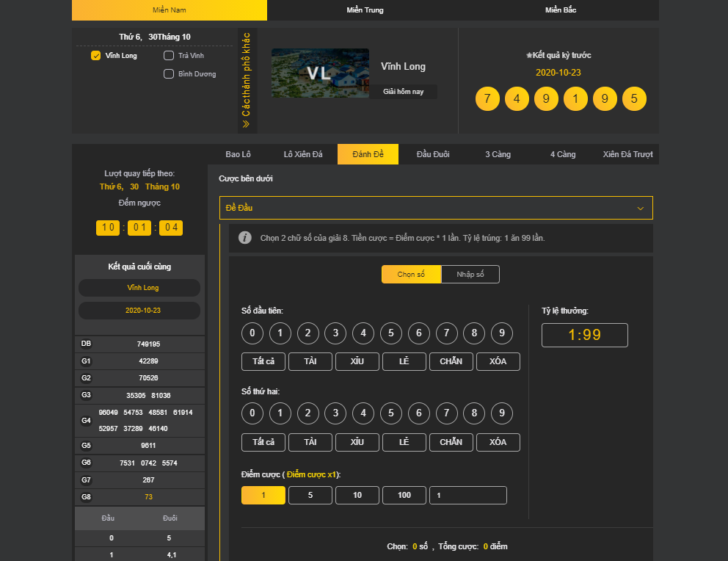Screen dimensions: 728x561
Task: Switch input mode to 'Nhập số'
Action: [470, 274]
